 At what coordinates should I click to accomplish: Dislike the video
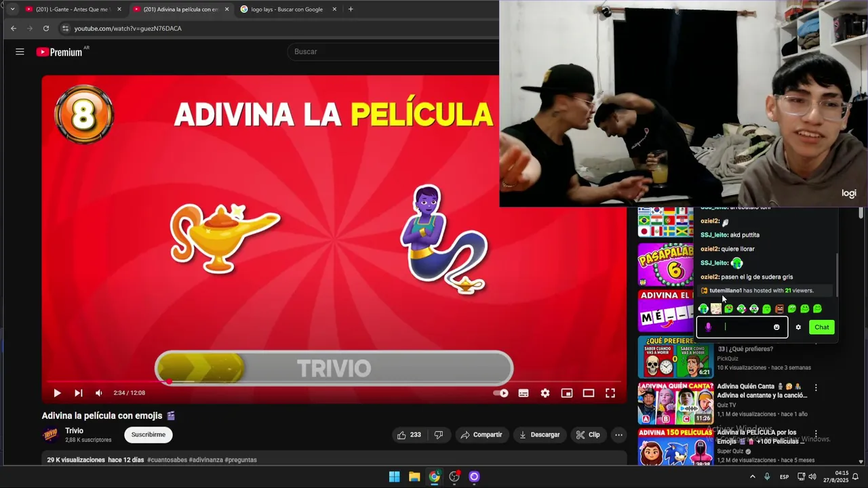point(438,434)
